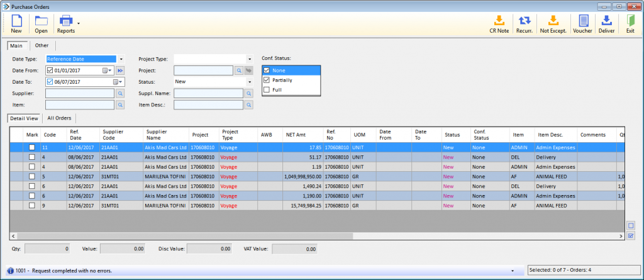Open the Date From calendar picker
The width and height of the screenshot is (644, 280).
point(107,70)
